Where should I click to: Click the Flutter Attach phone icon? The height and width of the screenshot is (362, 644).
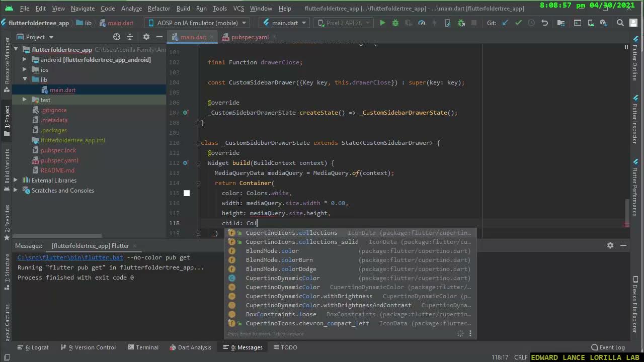coord(448,23)
